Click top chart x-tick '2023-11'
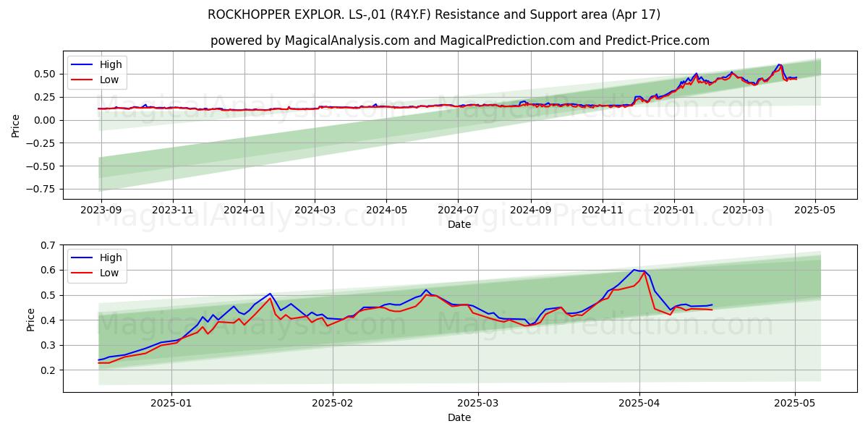868x434 pixels. click(173, 210)
